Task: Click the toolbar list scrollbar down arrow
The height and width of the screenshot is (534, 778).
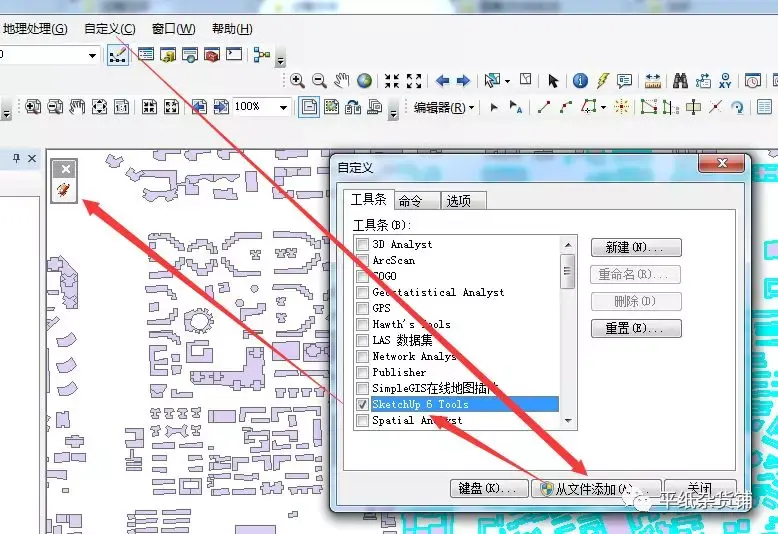Action: (x=568, y=420)
